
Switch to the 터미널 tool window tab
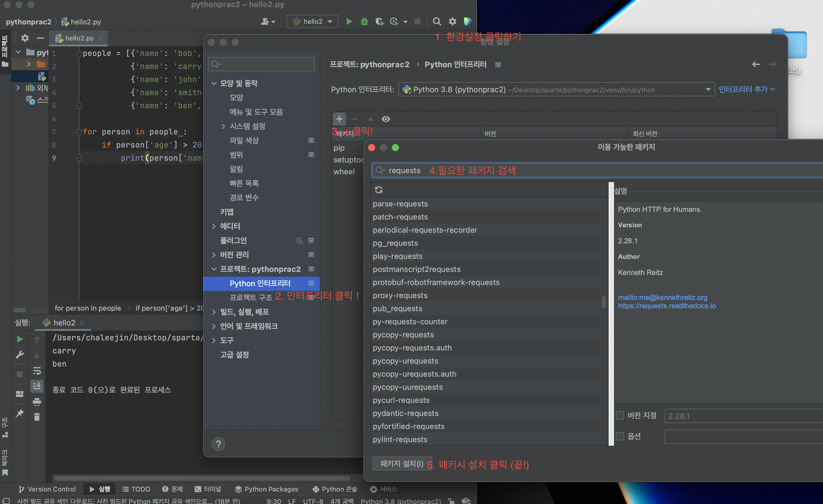pyautogui.click(x=208, y=489)
